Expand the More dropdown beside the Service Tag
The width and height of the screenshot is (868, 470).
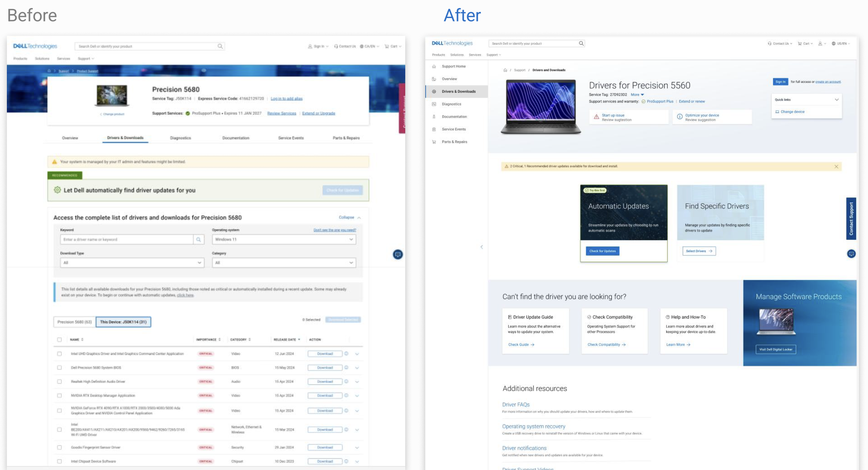(x=637, y=95)
